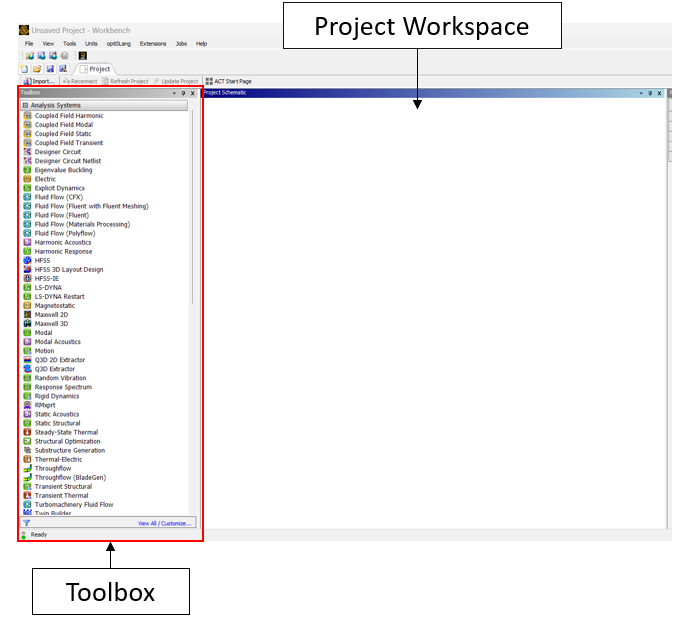The image size is (684, 626).
Task: Select the Fluid Flow (Fluent) icon
Action: click(27, 215)
